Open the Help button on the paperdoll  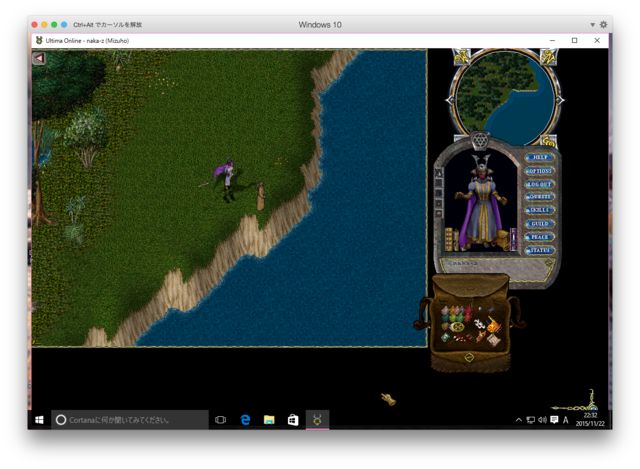(540, 158)
